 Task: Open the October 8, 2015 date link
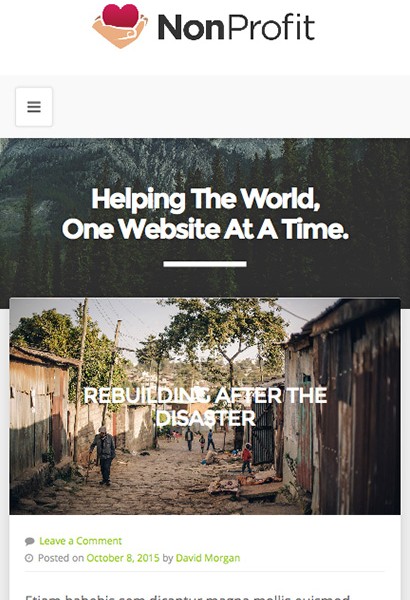coord(123,558)
